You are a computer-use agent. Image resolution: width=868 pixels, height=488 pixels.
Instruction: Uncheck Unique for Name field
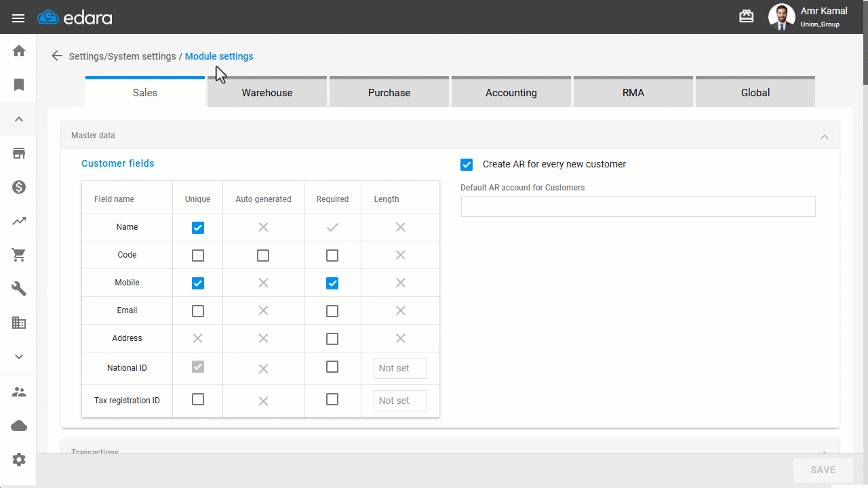[198, 228]
